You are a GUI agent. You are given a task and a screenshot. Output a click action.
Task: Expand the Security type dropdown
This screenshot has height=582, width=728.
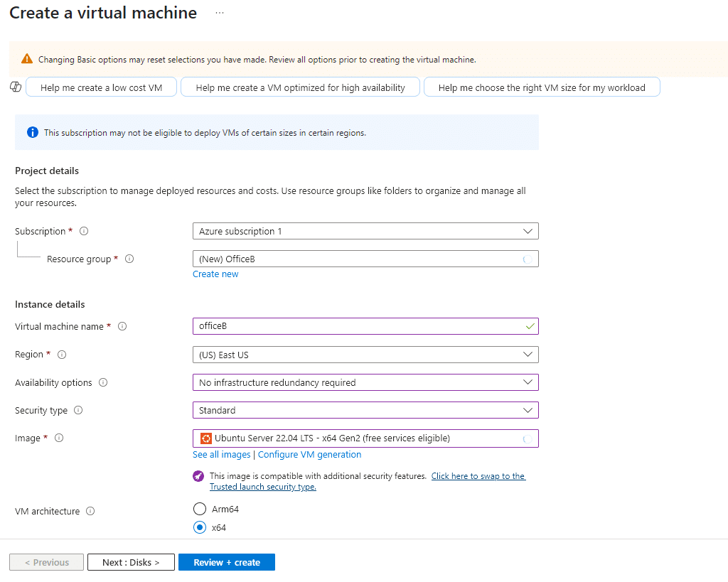click(365, 411)
